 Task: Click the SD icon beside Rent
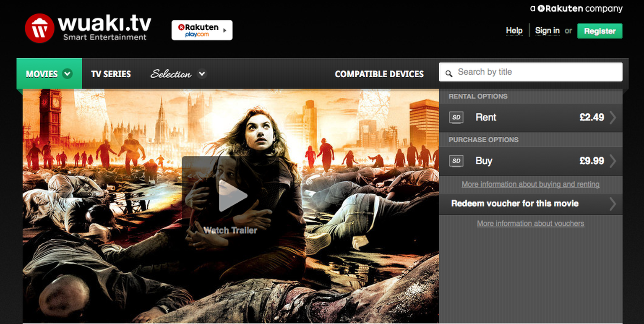456,117
